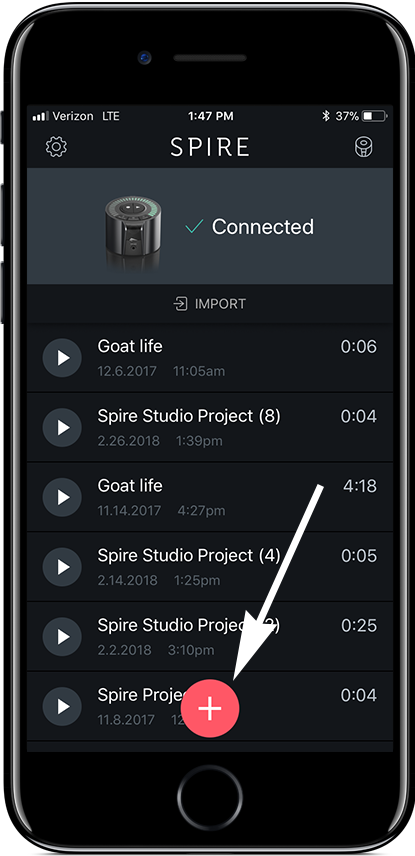Open Spire Studio Project (8) title
The height and width of the screenshot is (856, 415).
189,416
